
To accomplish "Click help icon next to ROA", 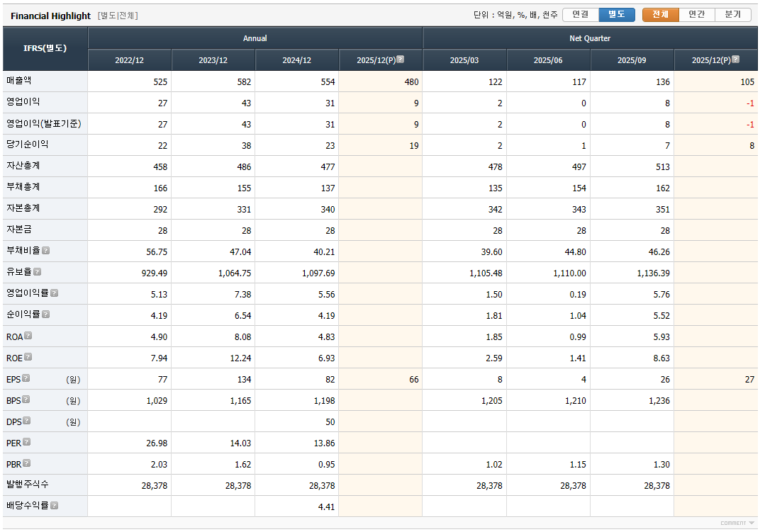I will point(28,336).
